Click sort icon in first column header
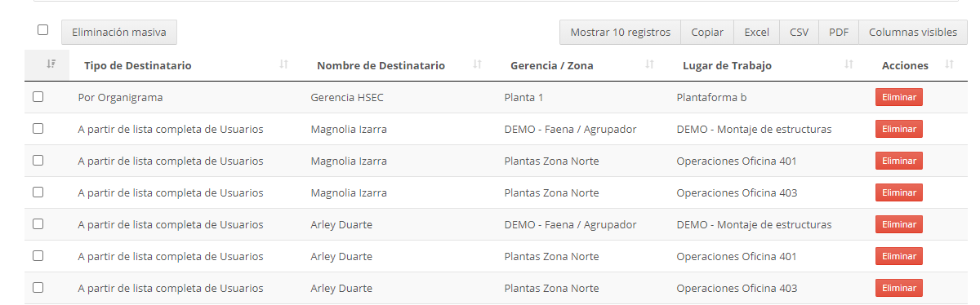Screen dimensions: 980x305 click(x=51, y=64)
